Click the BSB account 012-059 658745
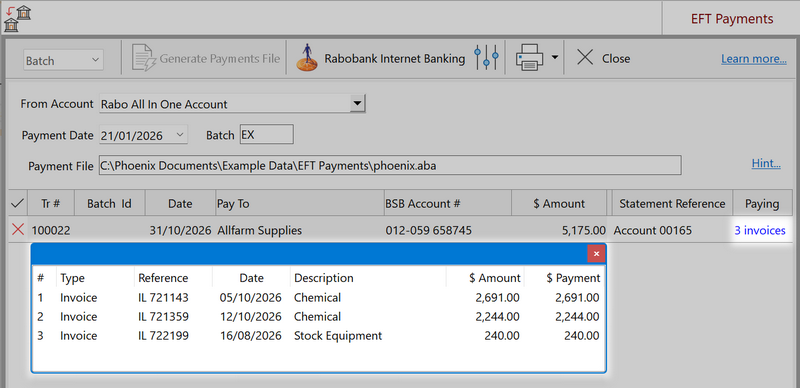The height and width of the screenshot is (388, 800). pos(429,230)
